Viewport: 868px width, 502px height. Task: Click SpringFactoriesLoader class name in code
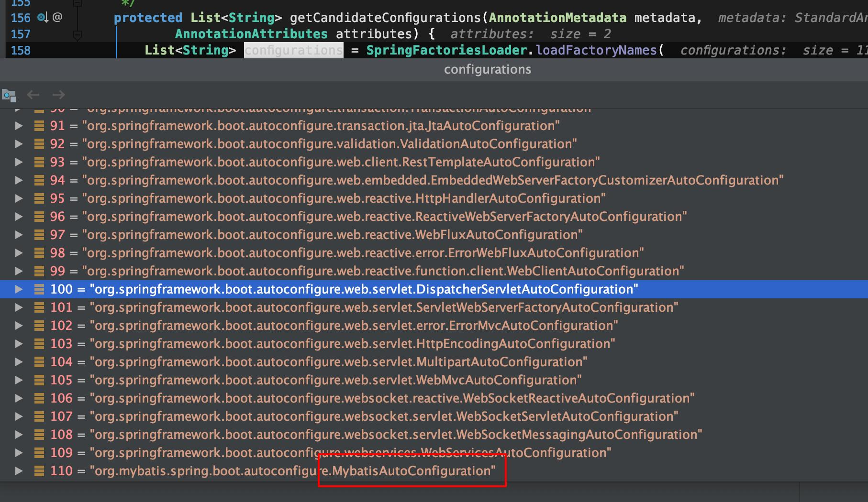tap(446, 50)
